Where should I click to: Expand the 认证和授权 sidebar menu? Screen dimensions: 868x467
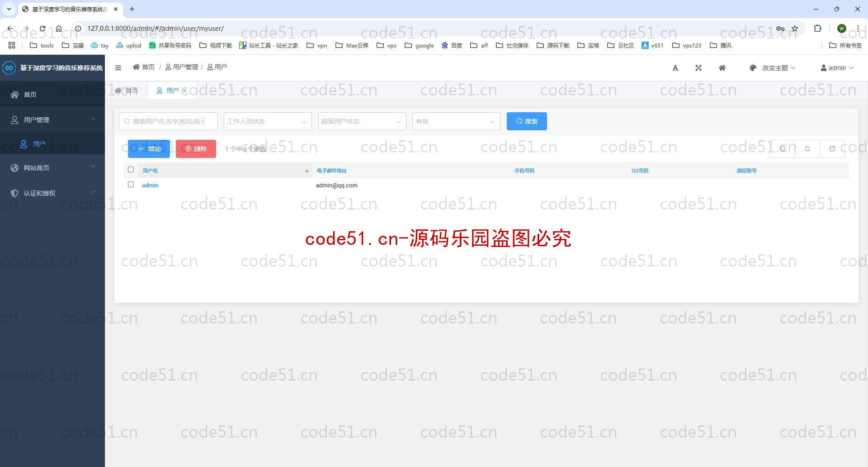point(52,193)
